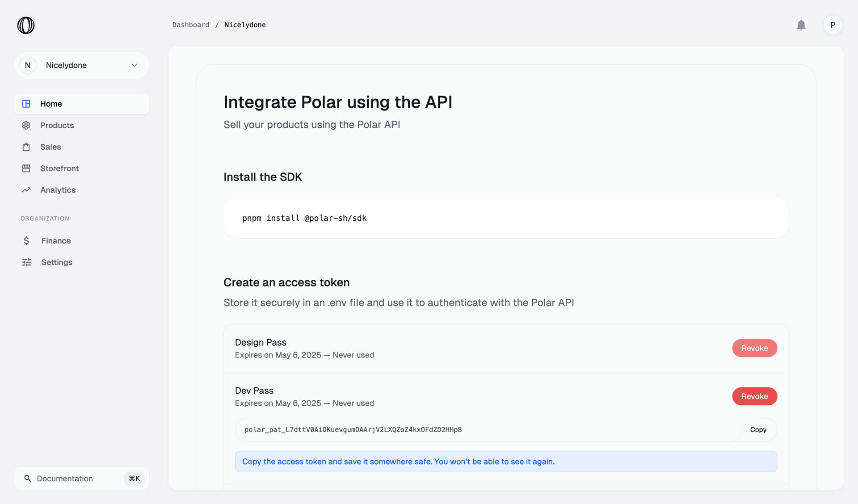Revoke the Design Pass token
Image resolution: width=858 pixels, height=504 pixels.
754,348
